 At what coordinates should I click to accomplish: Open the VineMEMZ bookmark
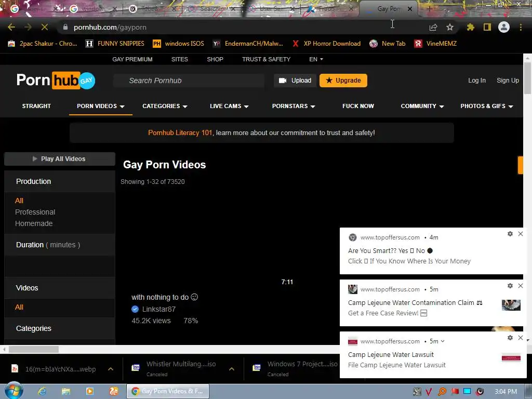pyautogui.click(x=436, y=44)
